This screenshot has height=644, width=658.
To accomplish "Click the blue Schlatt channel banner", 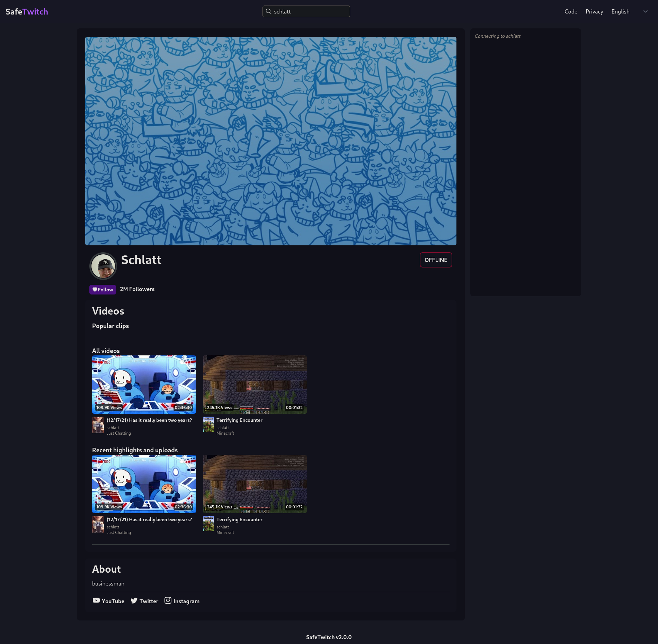I will (x=271, y=141).
